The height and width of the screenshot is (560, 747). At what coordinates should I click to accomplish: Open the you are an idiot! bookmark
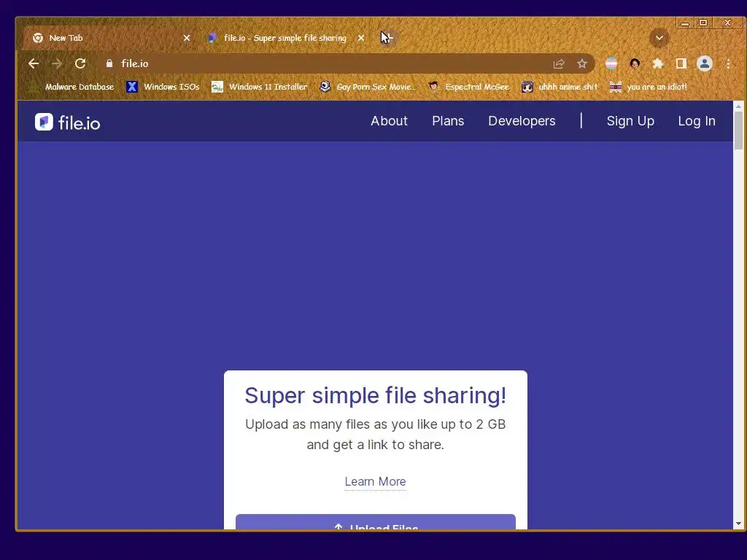(x=649, y=87)
